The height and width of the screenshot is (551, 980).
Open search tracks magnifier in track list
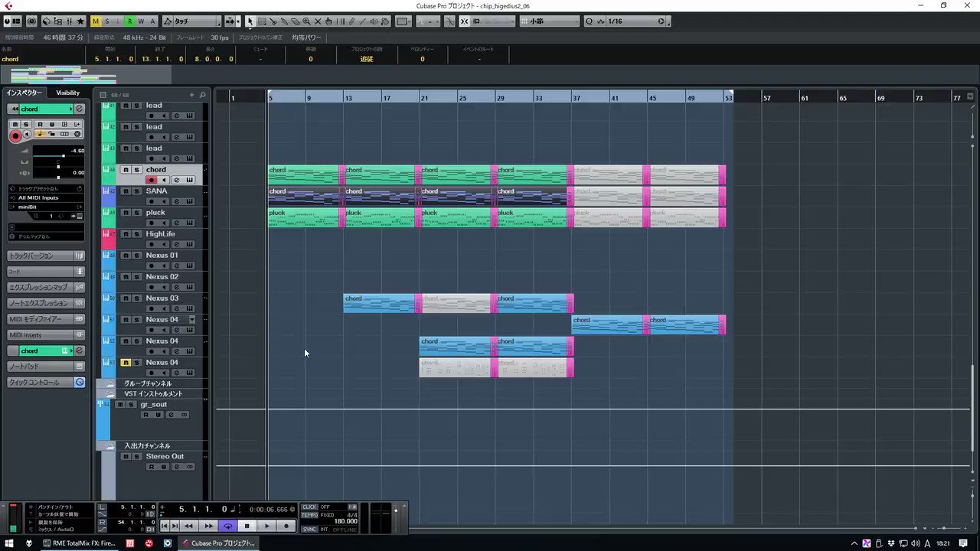(202, 95)
